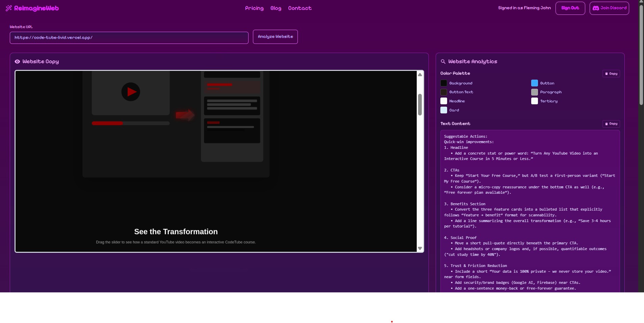Click the red arrow graphic in the preview
Image resolution: width=644 pixels, height=323 pixels.
pyautogui.click(x=185, y=115)
